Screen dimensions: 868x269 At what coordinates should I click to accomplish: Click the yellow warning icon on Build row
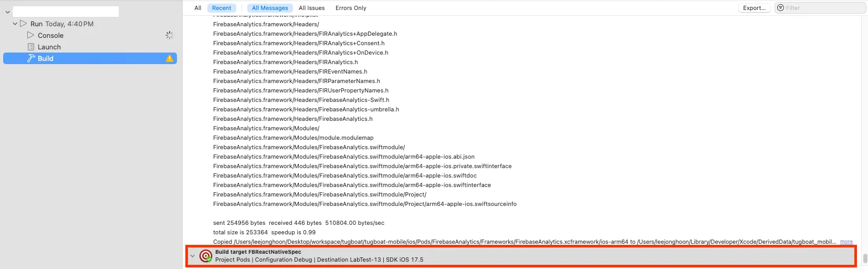click(x=170, y=58)
